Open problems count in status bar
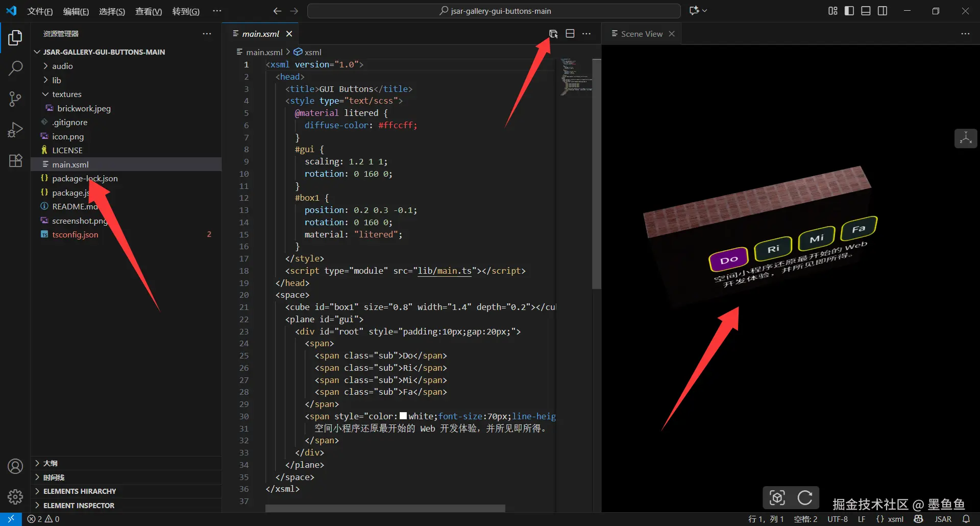The height and width of the screenshot is (526, 980). click(x=43, y=519)
